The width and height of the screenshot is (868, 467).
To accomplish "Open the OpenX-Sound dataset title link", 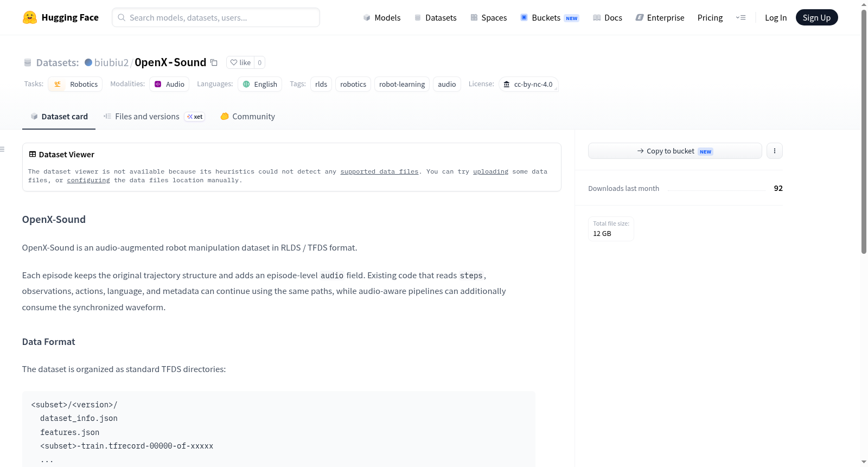I will [170, 62].
